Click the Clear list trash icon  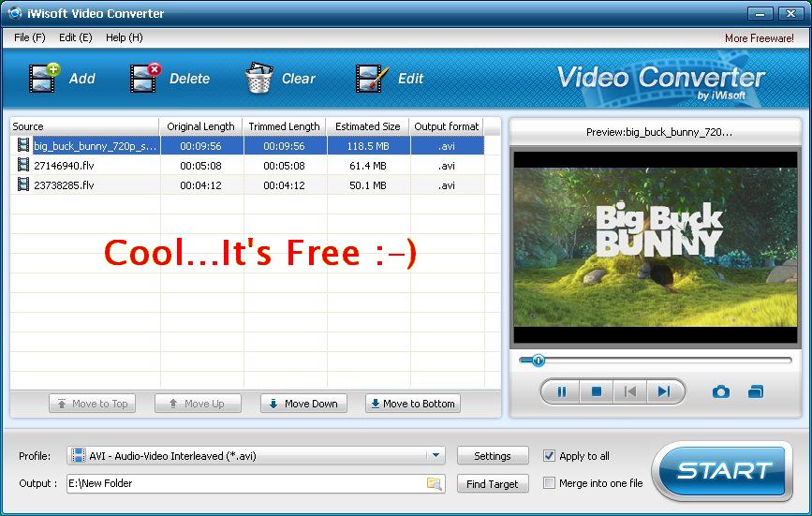259,78
